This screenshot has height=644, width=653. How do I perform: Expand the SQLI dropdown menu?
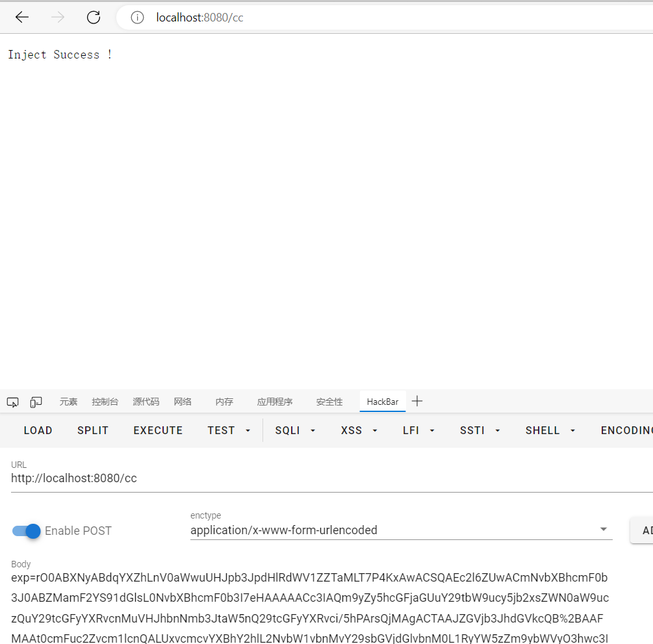[x=295, y=430]
